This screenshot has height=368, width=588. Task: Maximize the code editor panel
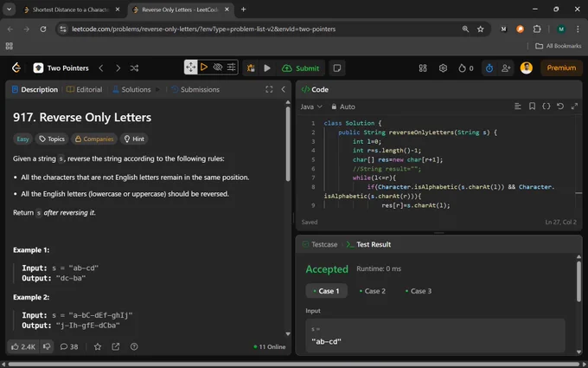[574, 107]
